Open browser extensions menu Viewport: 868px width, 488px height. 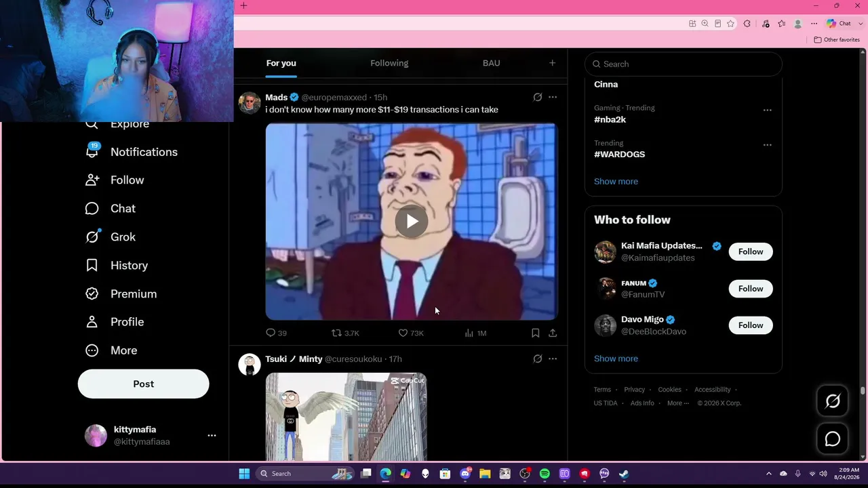(x=747, y=24)
